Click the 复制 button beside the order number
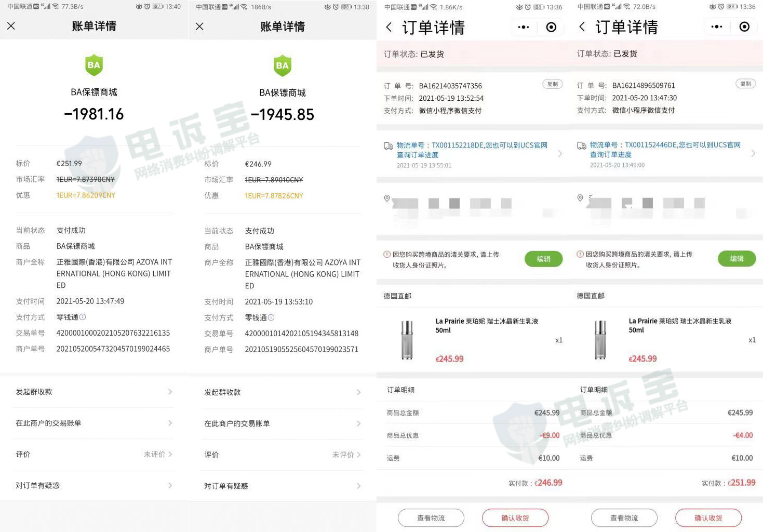Screen dimensions: 763x532 click(x=552, y=84)
